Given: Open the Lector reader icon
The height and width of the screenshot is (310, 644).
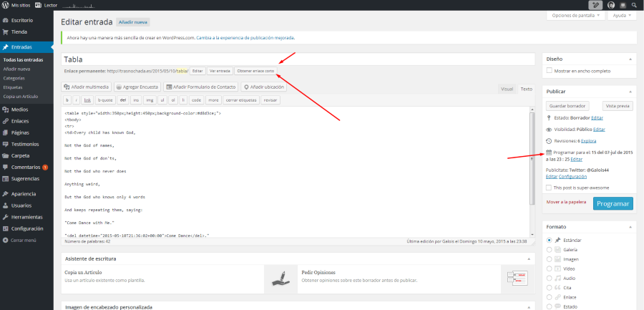Looking at the screenshot, I should coord(38,4).
